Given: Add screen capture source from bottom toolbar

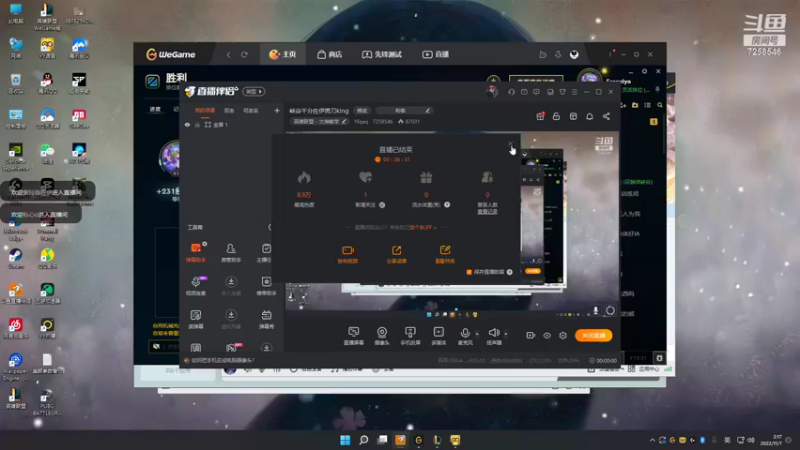Looking at the screenshot, I should (x=354, y=336).
